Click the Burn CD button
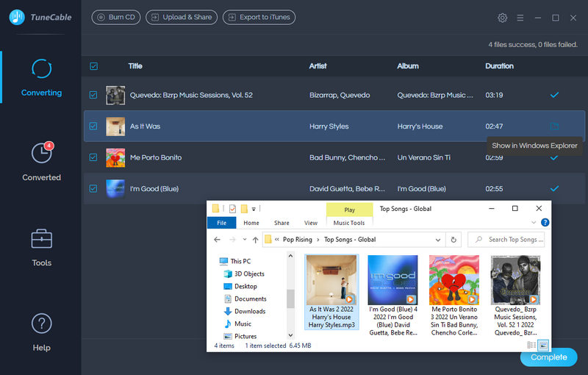Screen dimensions: 588x375 [x=115, y=17]
